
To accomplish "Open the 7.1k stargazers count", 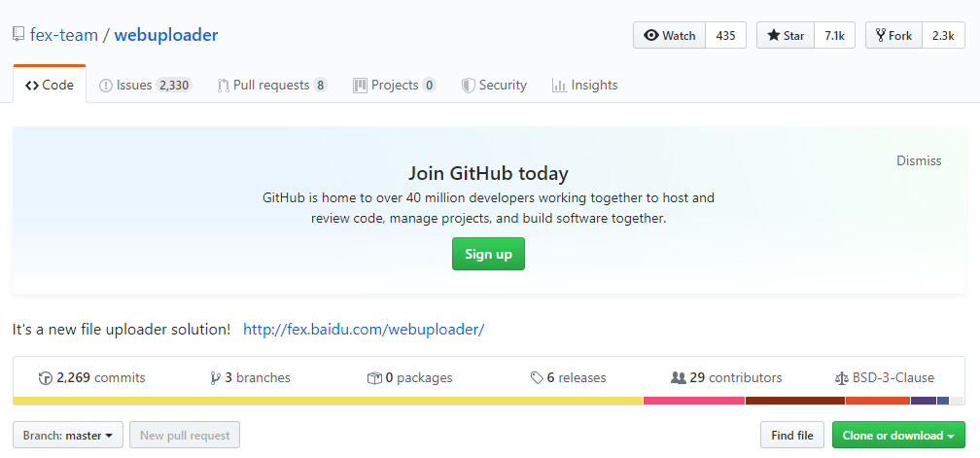I will coord(834,36).
